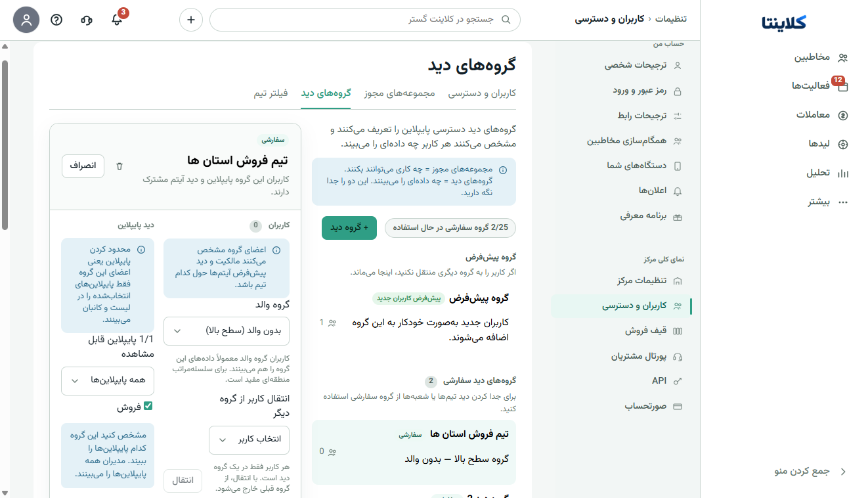This screenshot has height=498, width=868.
Task: Click سفارشی tag in edit panel header
Action: tap(273, 139)
